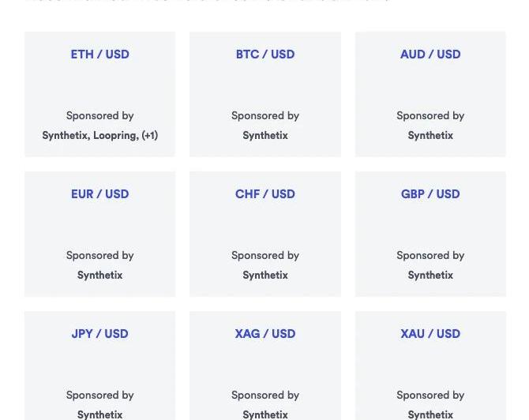
Task: Click Synthetix sponsor name in CHF / USD card
Action: coord(265,276)
